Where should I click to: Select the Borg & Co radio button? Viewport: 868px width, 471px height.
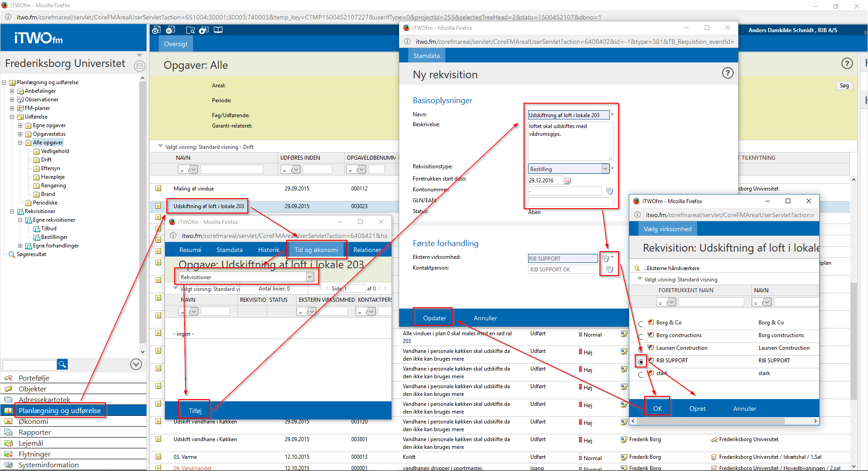[x=641, y=324]
